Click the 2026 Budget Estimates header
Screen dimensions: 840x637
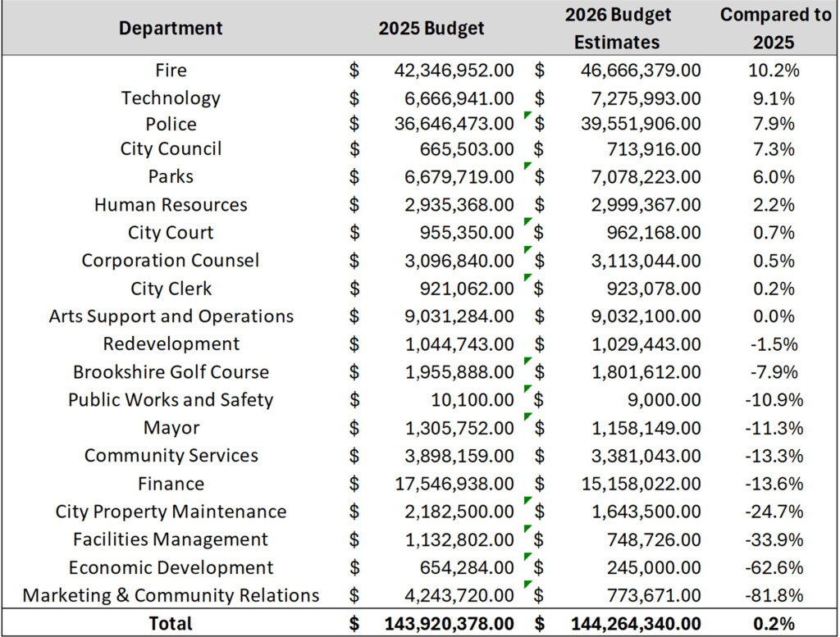point(617,27)
